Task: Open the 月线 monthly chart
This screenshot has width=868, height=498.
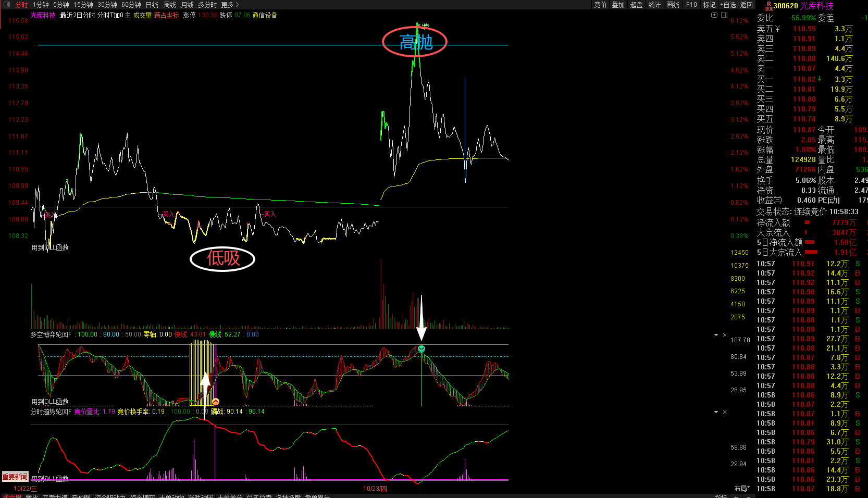Action: pos(188,5)
